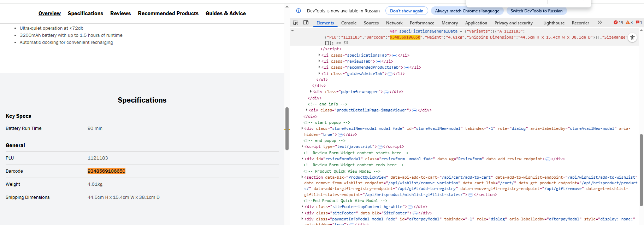Open the Memory tab
This screenshot has width=644, height=225.
pyautogui.click(x=449, y=23)
